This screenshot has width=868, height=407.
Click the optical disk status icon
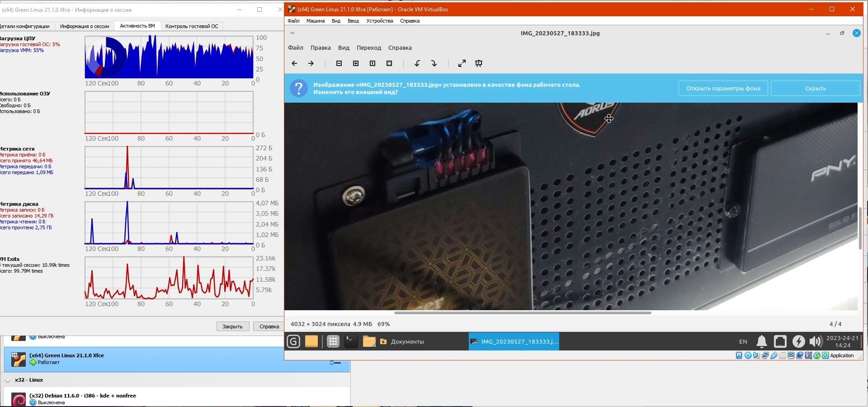tap(748, 355)
